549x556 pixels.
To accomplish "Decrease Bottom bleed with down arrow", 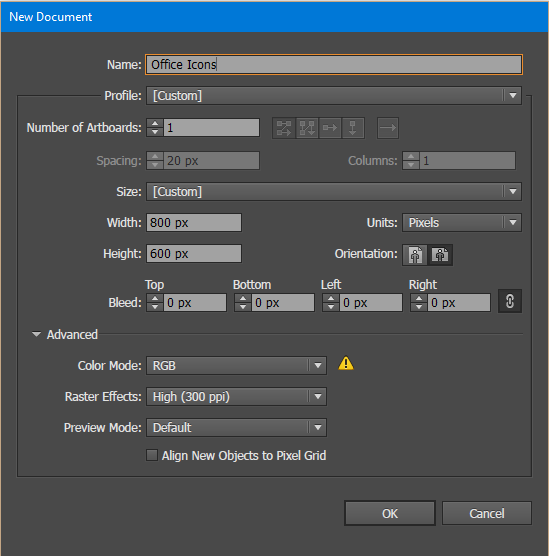I will (243, 307).
